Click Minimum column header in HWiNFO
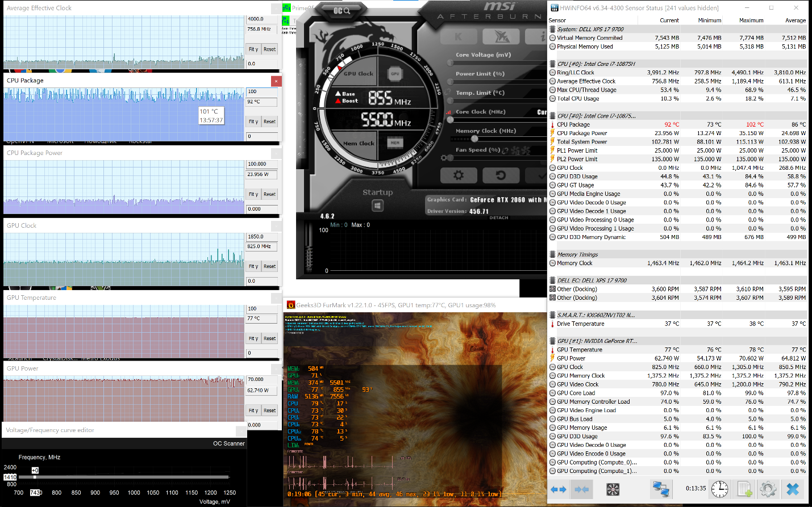The height and width of the screenshot is (507, 812). tap(702, 20)
